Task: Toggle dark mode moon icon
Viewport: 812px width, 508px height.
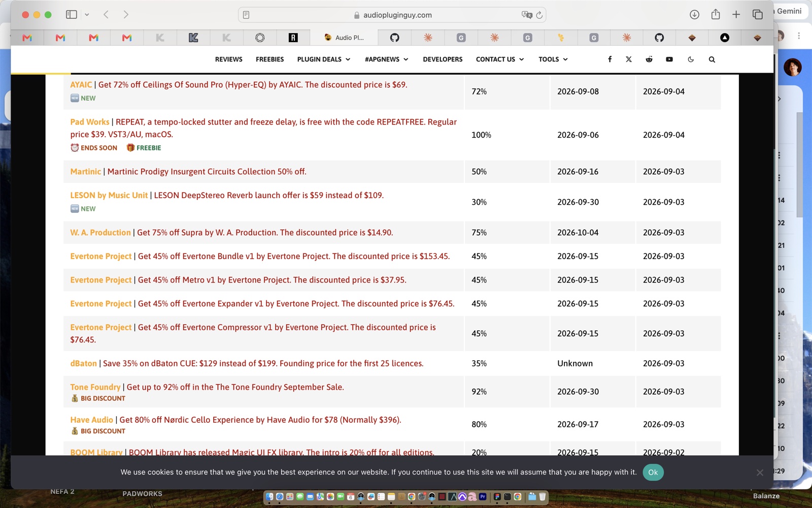Action: [691, 59]
